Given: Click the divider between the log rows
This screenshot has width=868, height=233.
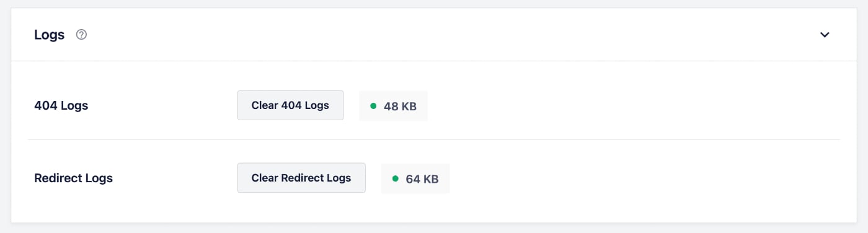Looking at the screenshot, I should 434,139.
